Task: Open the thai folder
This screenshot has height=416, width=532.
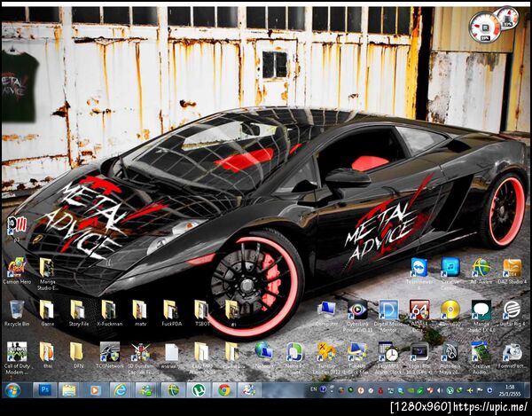Action: click(47, 356)
